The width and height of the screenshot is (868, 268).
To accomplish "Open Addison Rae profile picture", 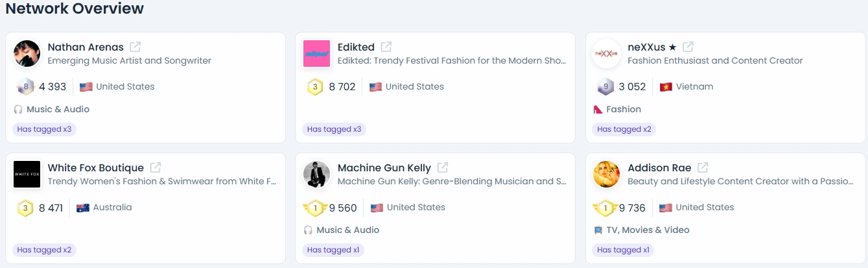I will (606, 174).
